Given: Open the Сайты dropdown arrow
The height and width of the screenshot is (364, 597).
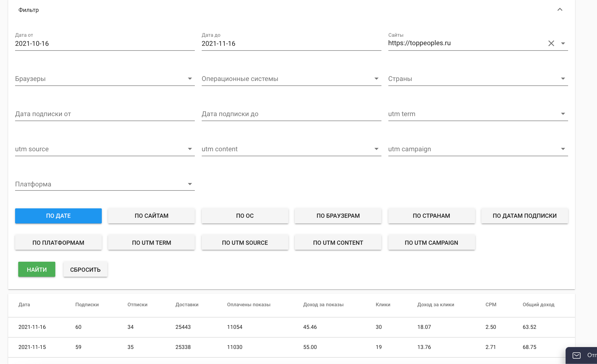Looking at the screenshot, I should tap(563, 43).
